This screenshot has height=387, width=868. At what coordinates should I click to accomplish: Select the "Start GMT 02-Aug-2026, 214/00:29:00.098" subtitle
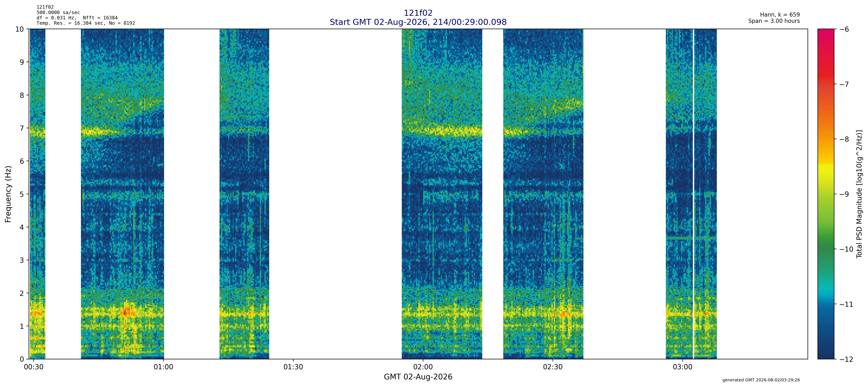pos(418,22)
